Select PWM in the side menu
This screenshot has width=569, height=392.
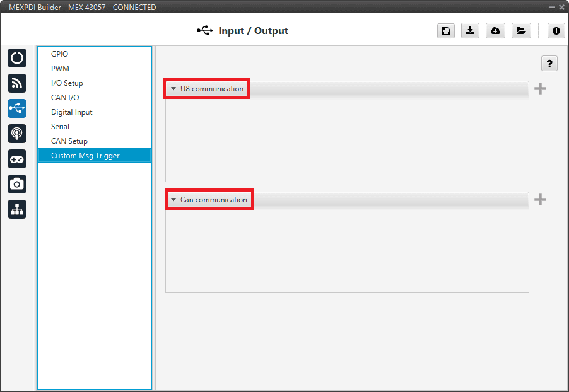click(95, 69)
